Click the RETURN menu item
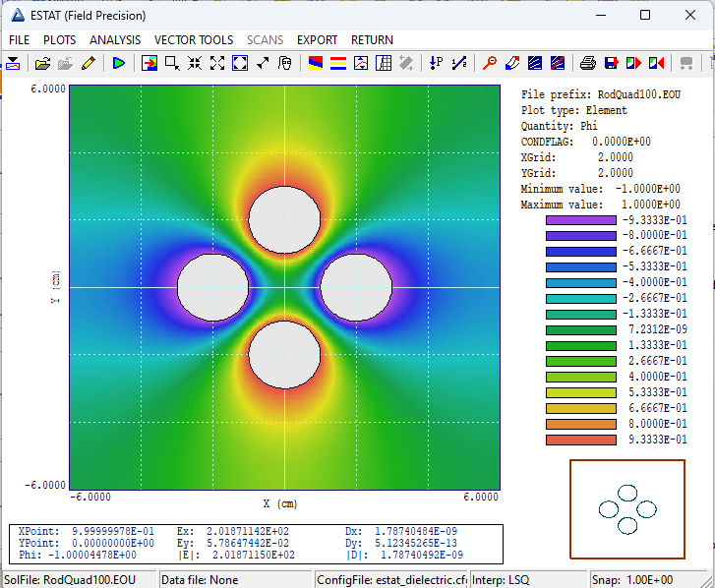The width and height of the screenshot is (715, 588). coord(372,40)
